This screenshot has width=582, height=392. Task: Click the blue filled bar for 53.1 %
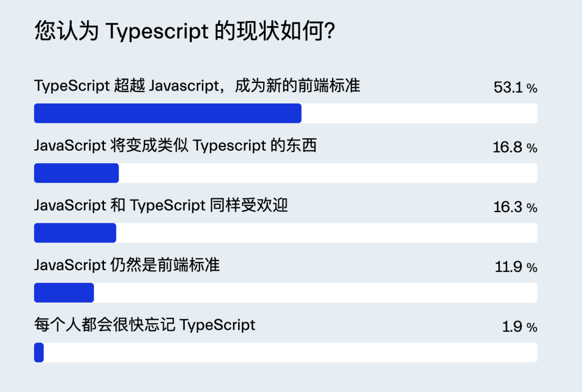(168, 113)
